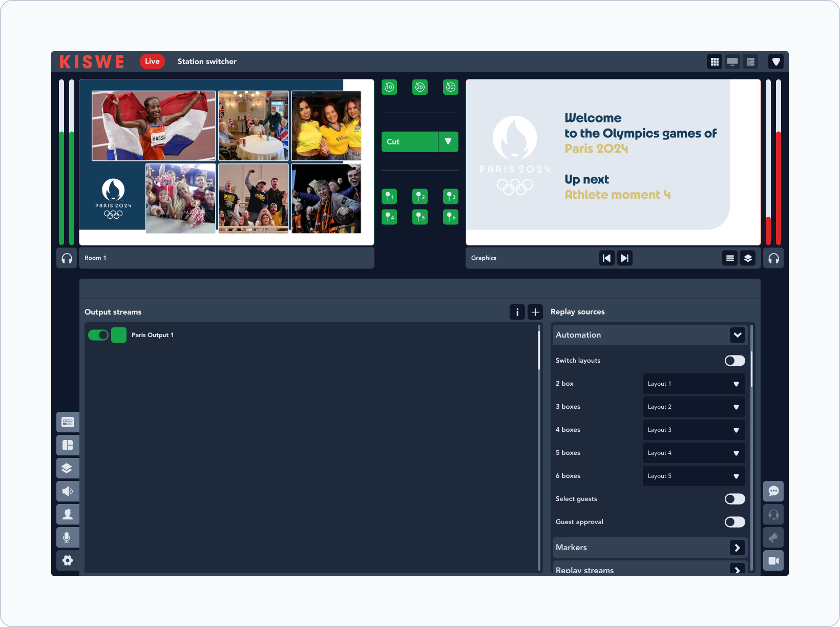The image size is (840, 627).
Task: Click the Graphics label text
Action: coord(484,258)
